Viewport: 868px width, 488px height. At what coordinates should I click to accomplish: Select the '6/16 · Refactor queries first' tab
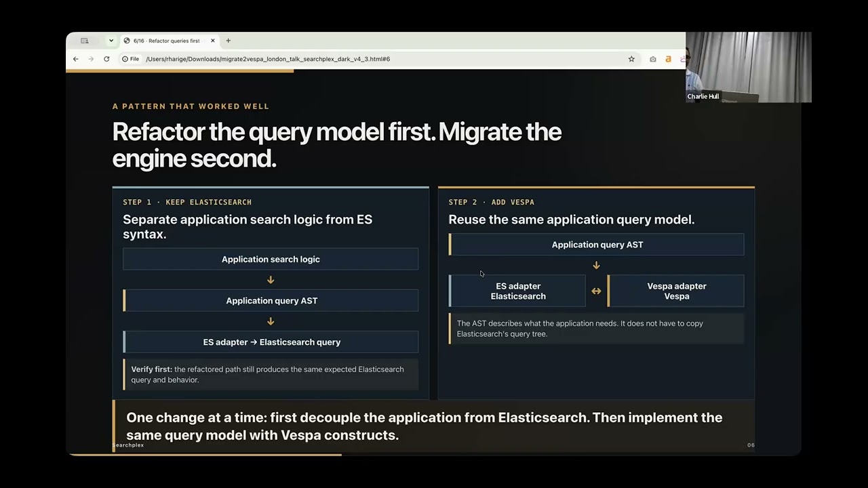click(x=170, y=41)
